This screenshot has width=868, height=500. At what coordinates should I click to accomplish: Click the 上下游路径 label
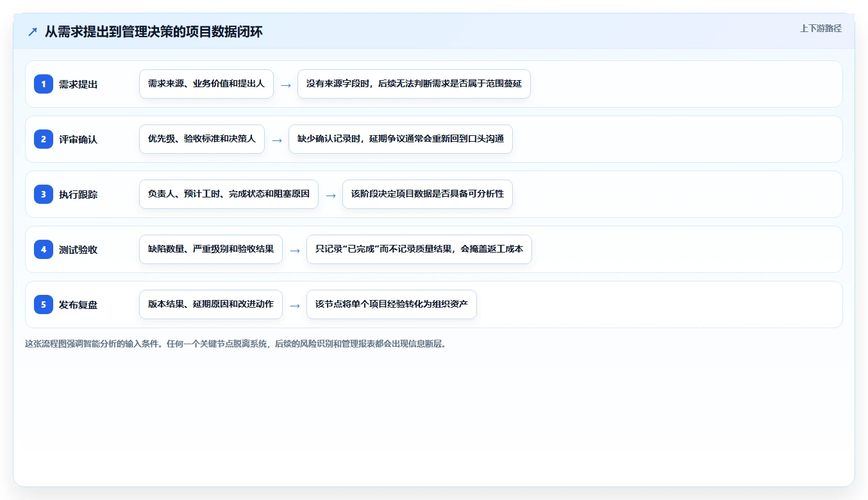pos(821,28)
